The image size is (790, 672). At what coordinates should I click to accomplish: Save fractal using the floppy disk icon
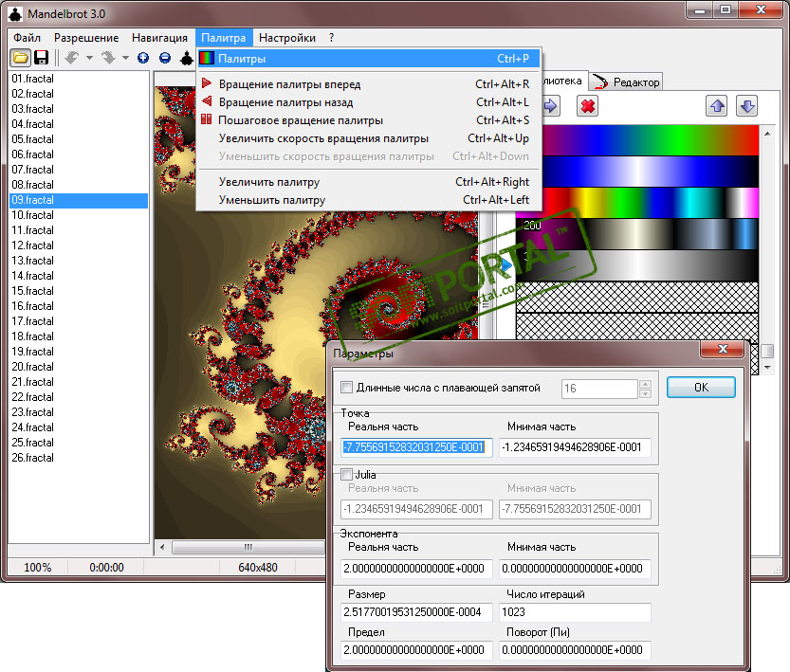tap(41, 58)
